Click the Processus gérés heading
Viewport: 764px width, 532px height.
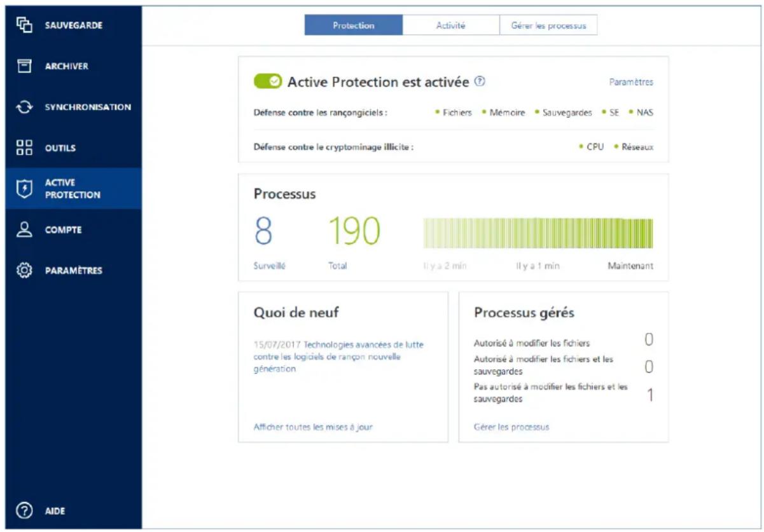coord(524,312)
